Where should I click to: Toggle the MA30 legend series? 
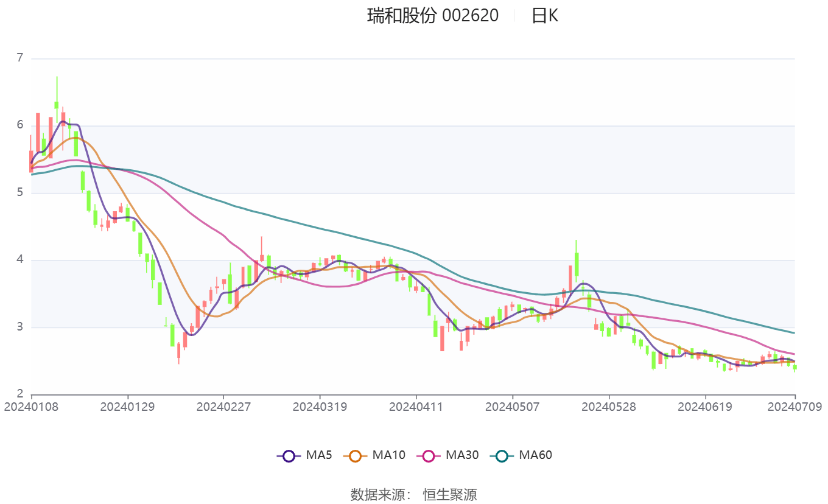tap(447, 455)
